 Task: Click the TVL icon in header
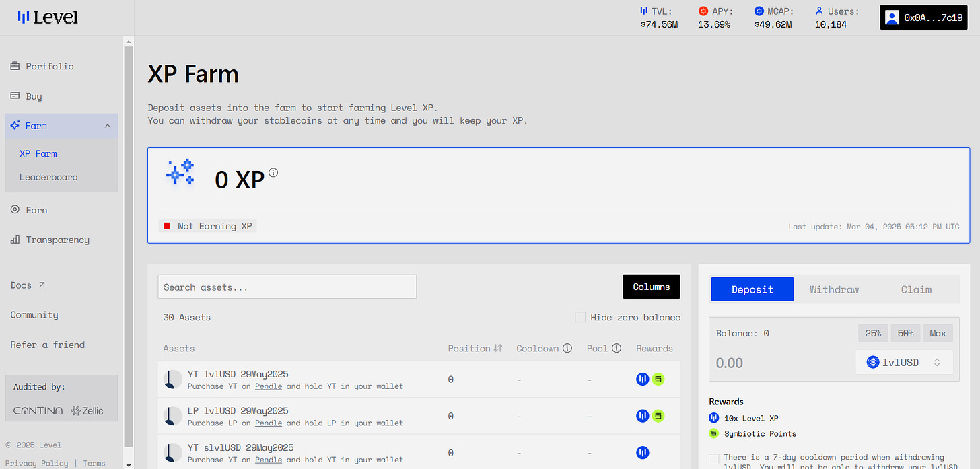coord(643,11)
